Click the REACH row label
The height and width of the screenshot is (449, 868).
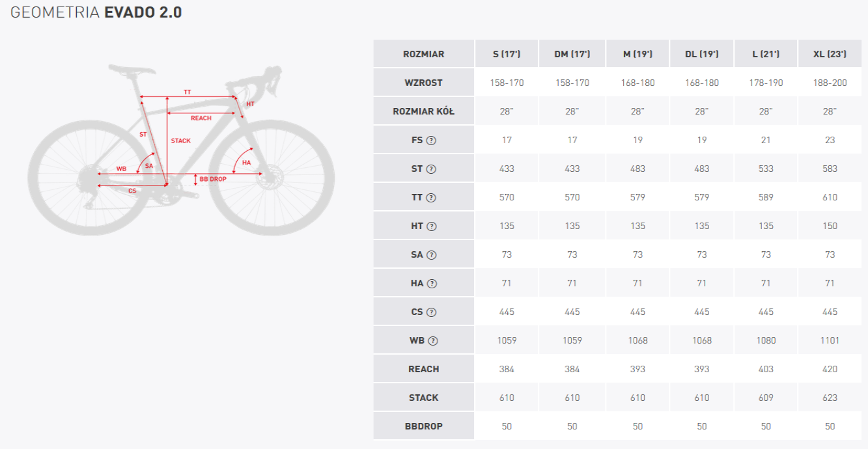[423, 369]
